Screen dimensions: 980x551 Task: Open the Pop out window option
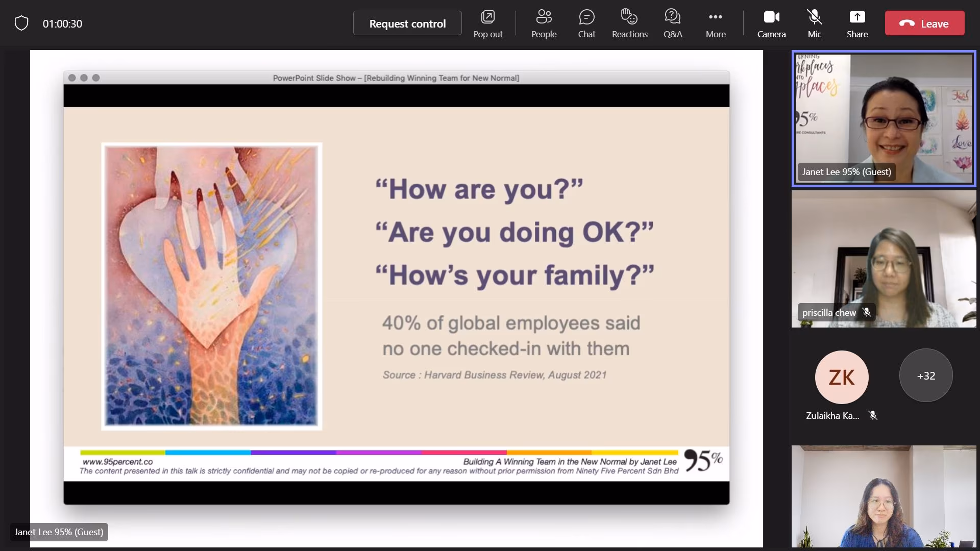487,23
